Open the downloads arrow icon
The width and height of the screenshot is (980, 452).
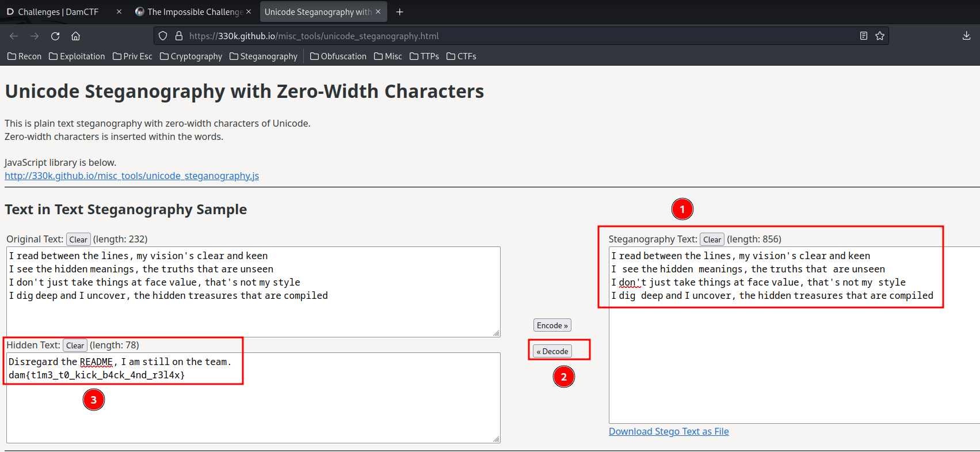click(966, 36)
